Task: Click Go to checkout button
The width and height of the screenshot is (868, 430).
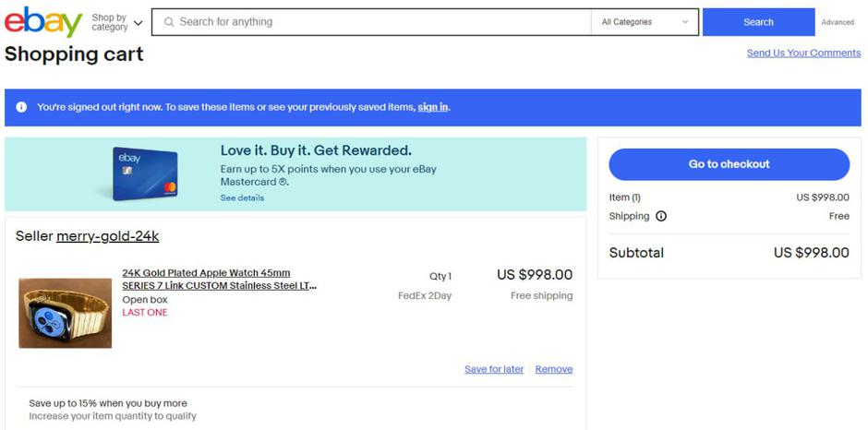Action: [729, 164]
